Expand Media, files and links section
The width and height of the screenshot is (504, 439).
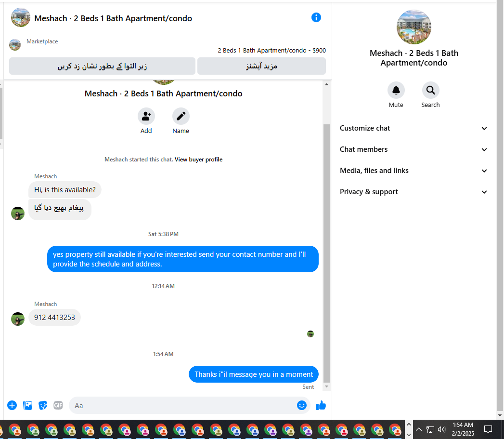[414, 171]
